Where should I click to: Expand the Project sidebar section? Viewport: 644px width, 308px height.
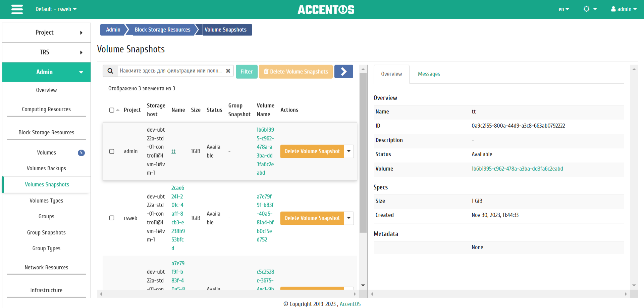pyautogui.click(x=47, y=33)
